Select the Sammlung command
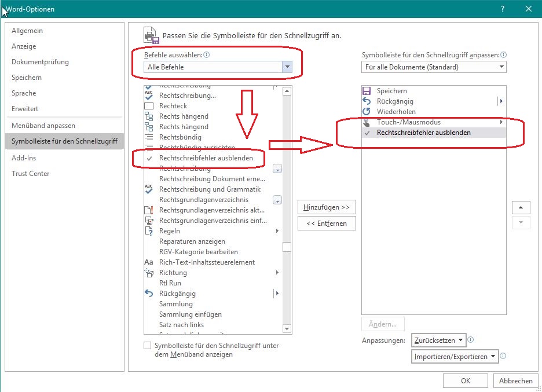 tap(176, 304)
